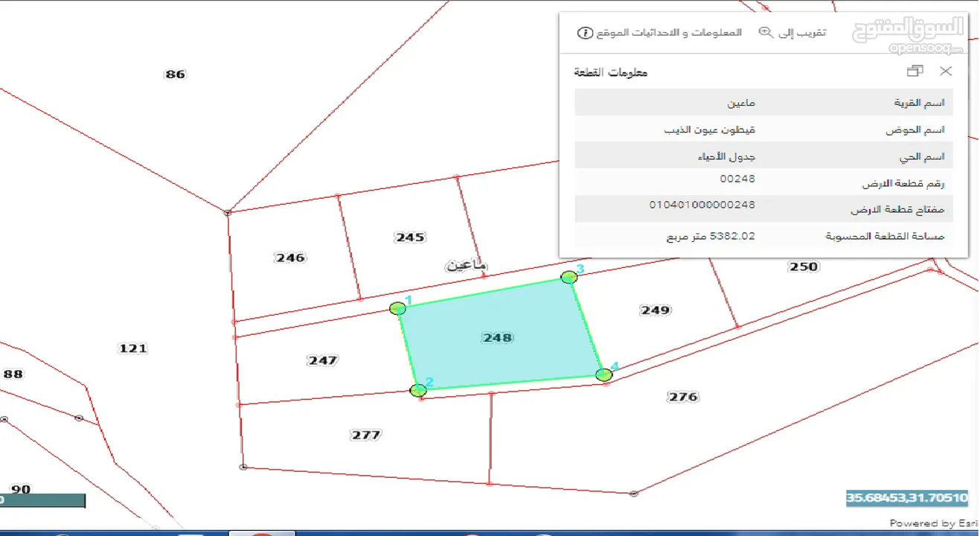Viewport: 980px width, 536px height.
Task: Click parcel label 90
Action: click(x=21, y=489)
